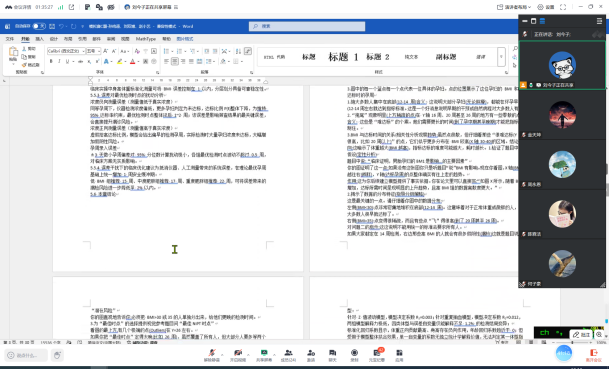Open the 引用 (References) ribbon tab

tap(82, 39)
